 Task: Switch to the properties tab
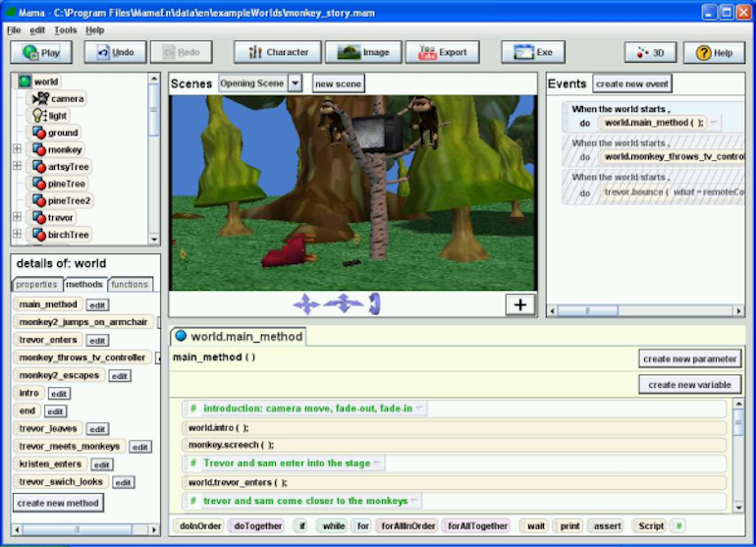click(36, 284)
